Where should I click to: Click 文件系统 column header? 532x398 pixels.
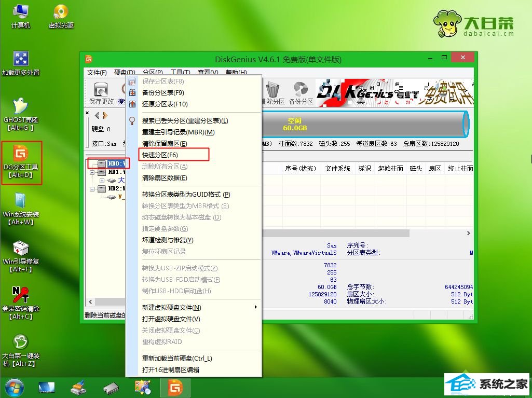coord(337,169)
